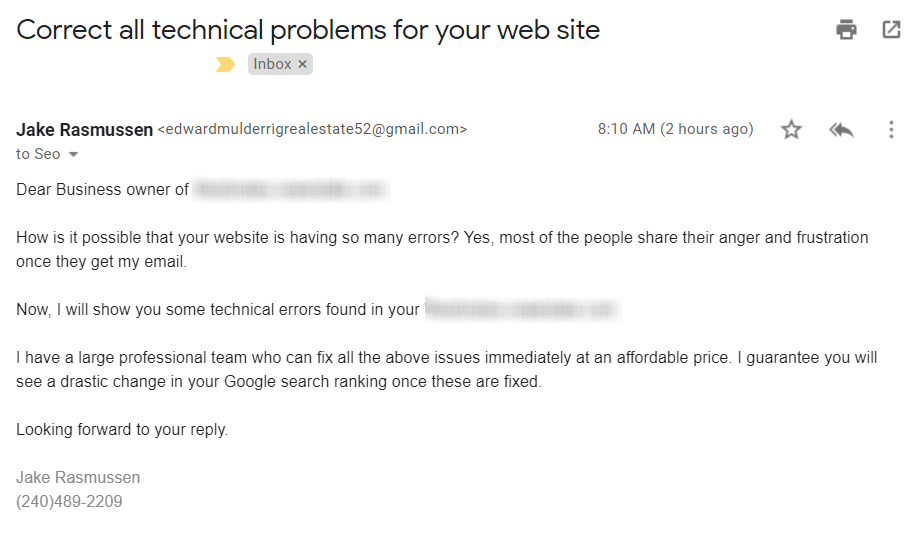Click the email subject line heading
923x539 pixels.
pyautogui.click(x=308, y=30)
